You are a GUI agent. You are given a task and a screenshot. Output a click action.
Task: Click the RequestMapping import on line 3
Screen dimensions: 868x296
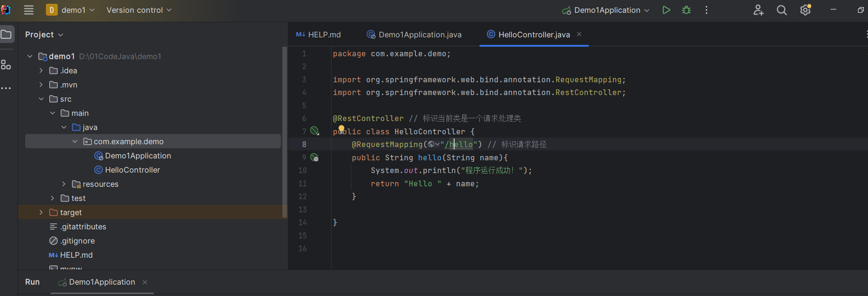[x=479, y=79]
